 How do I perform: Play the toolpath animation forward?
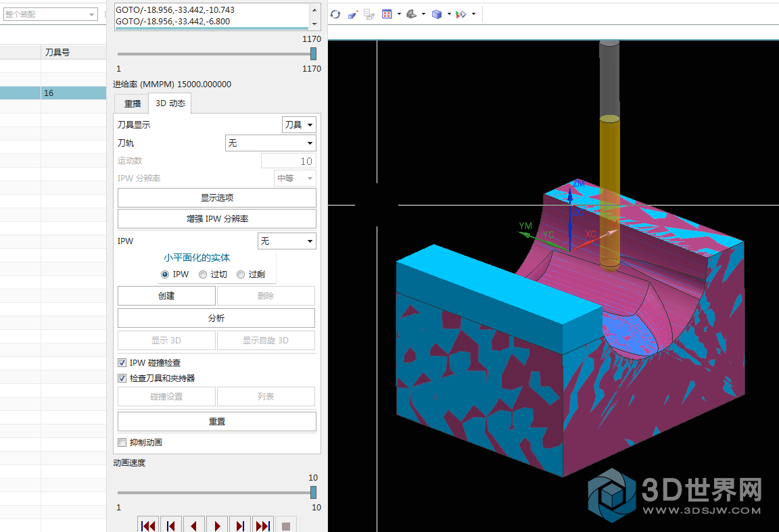click(217, 525)
